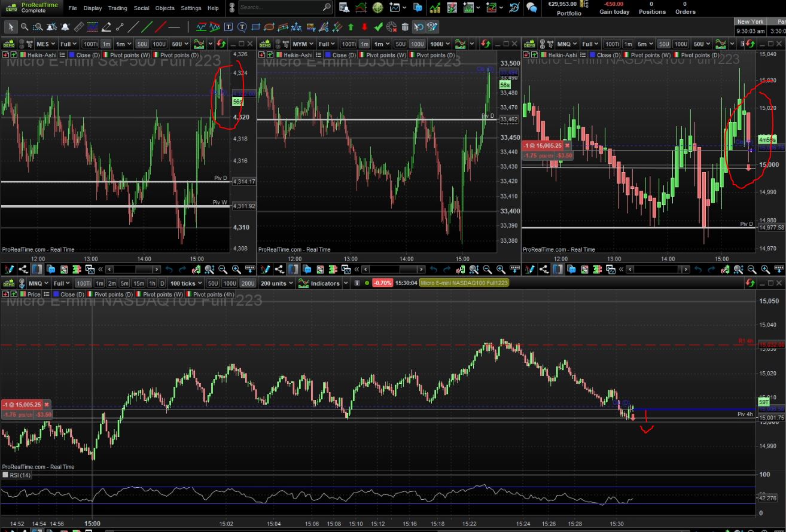The width and height of the screenshot is (786, 532).
Task: Toggle cursor undo mode in drawing toolbar
Action: 419,27
